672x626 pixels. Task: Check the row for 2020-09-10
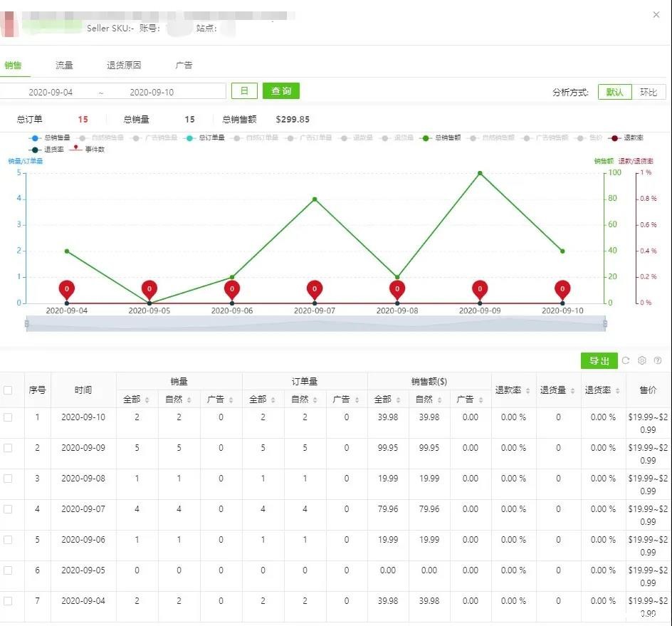8,417
